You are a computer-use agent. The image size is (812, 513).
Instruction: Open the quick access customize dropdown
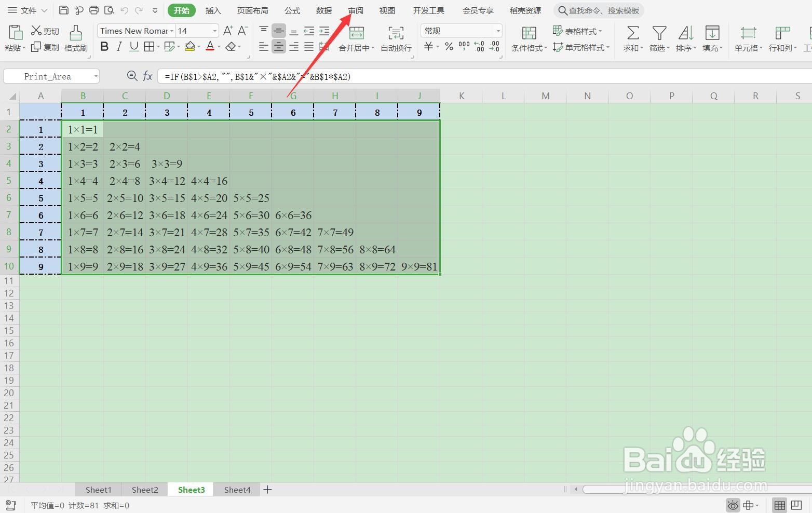(x=155, y=10)
